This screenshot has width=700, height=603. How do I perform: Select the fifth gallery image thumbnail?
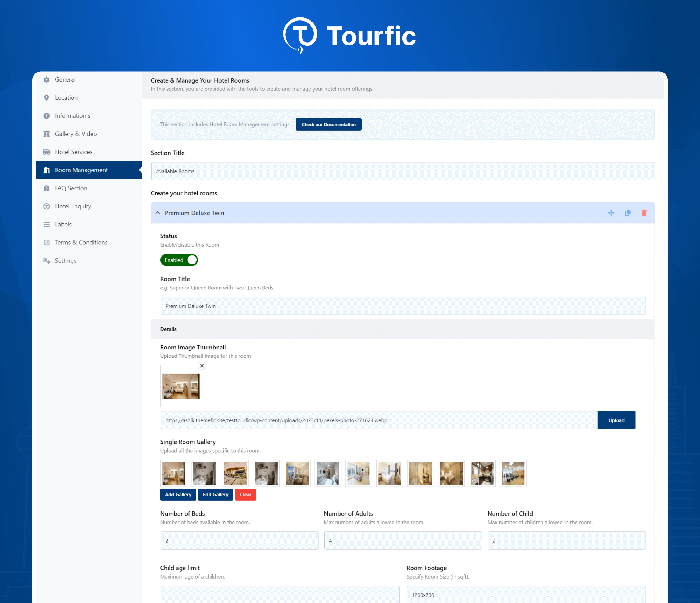pos(297,473)
